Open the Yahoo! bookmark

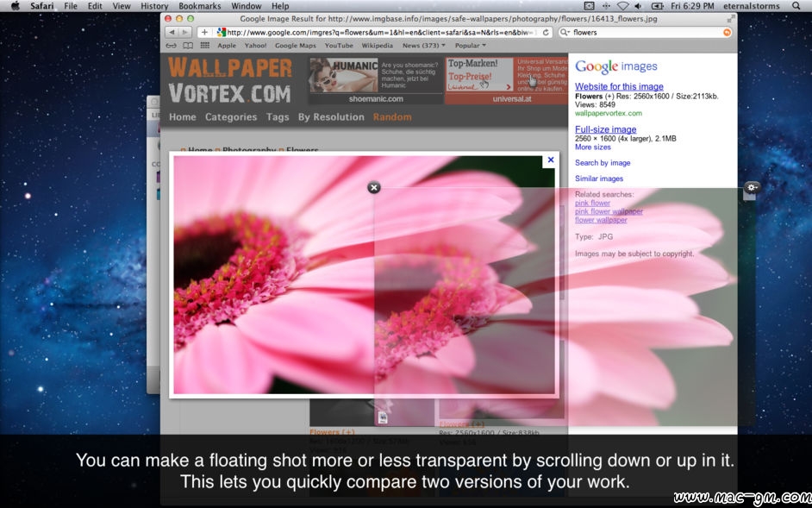(255, 46)
